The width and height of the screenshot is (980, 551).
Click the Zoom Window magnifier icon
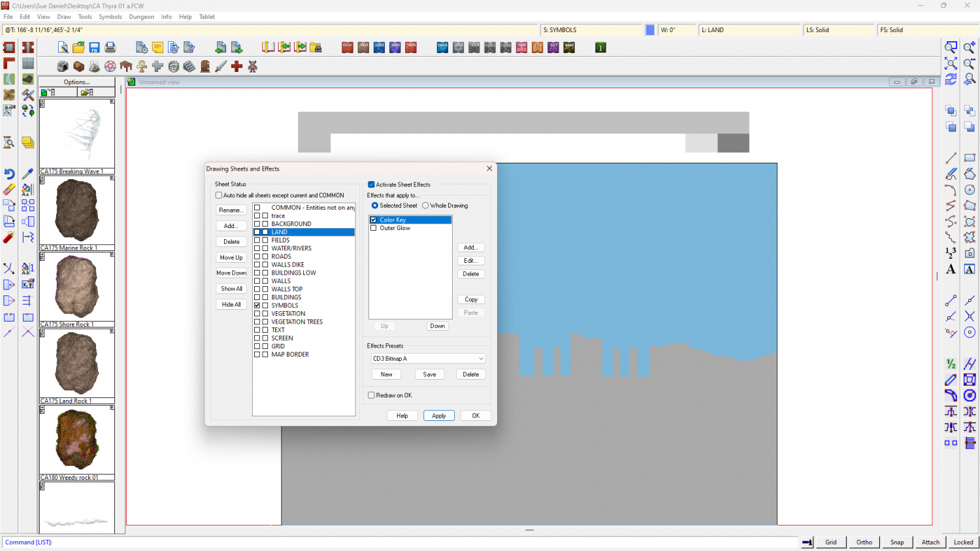[x=951, y=48]
